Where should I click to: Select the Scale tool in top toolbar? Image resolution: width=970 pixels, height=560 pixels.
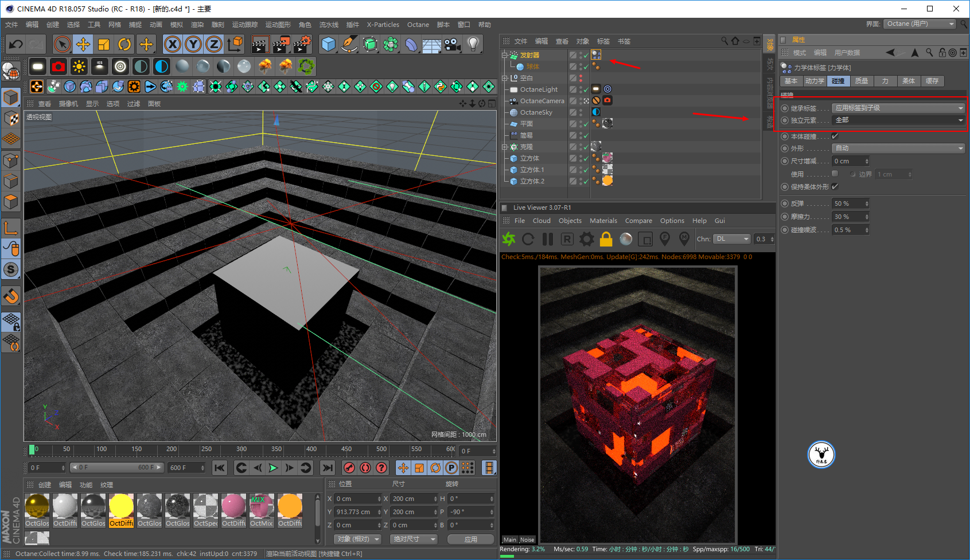104,44
